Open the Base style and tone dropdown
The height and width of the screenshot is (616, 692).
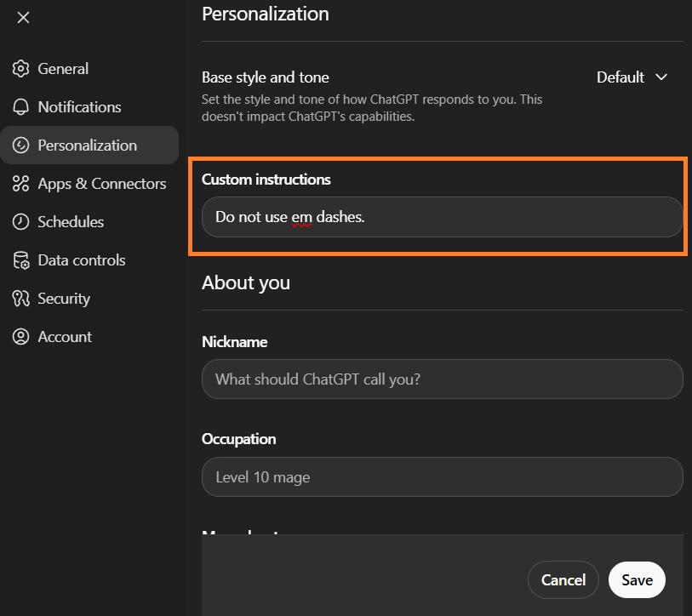(x=632, y=77)
